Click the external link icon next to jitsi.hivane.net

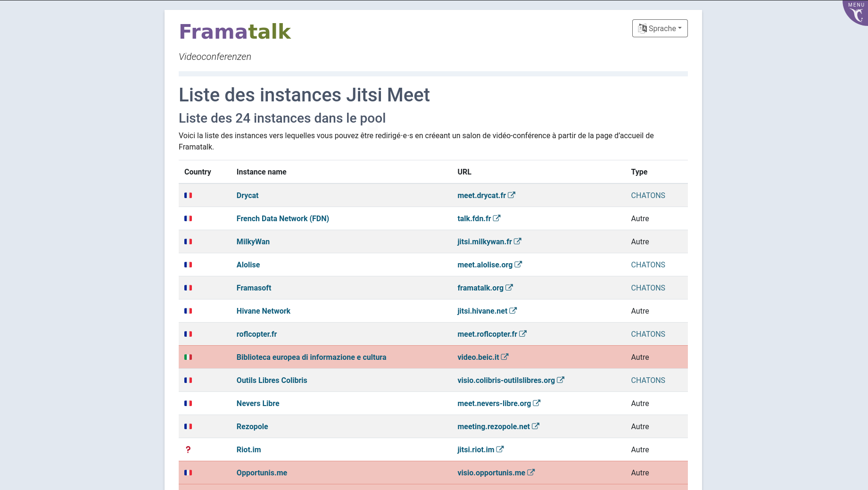513,310
